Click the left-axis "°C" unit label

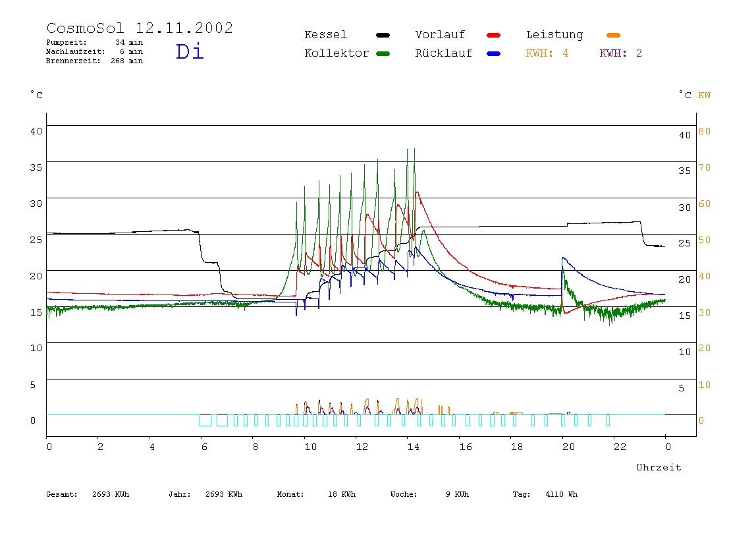(36, 95)
